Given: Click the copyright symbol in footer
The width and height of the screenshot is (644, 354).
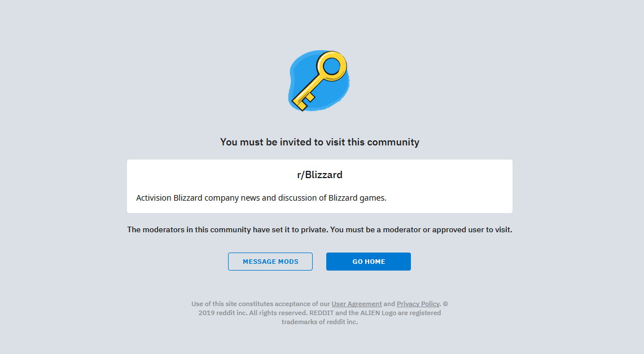Looking at the screenshot, I should [445, 303].
